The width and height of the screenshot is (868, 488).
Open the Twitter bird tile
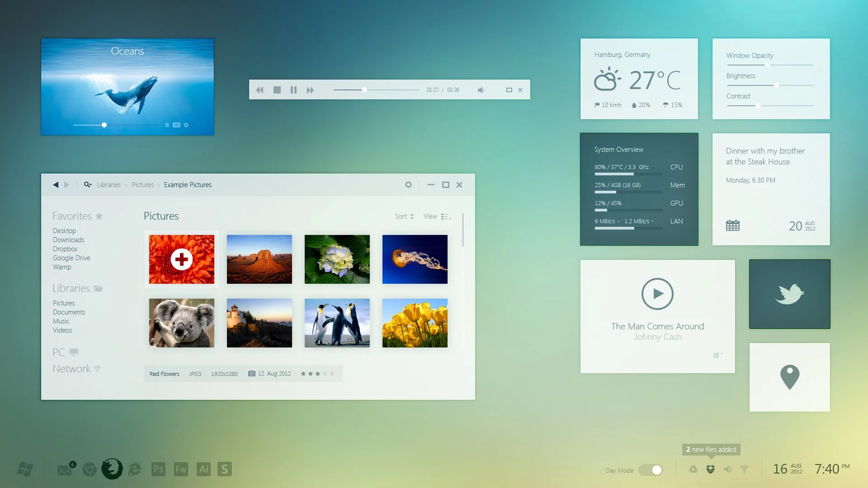coord(789,294)
